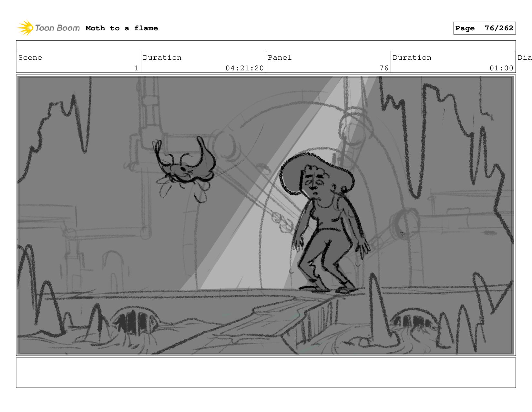This screenshot has width=532, height=412.
Task: Select the scene number '1' value
Action: (x=137, y=68)
